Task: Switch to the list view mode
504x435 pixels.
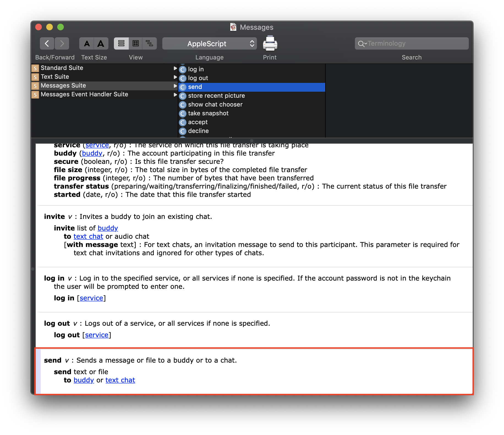Action: pyautogui.click(x=121, y=44)
